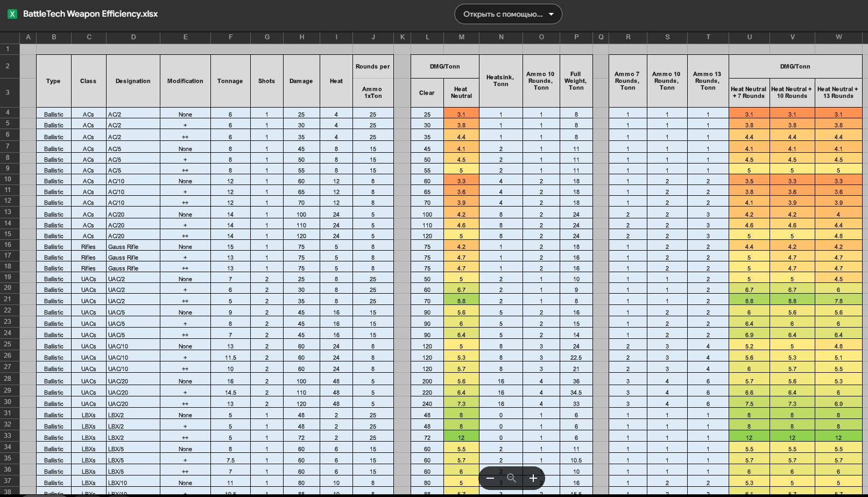Click 'Heat Neutral + 10 Rounds' header
The image size is (868, 497).
[x=792, y=93]
